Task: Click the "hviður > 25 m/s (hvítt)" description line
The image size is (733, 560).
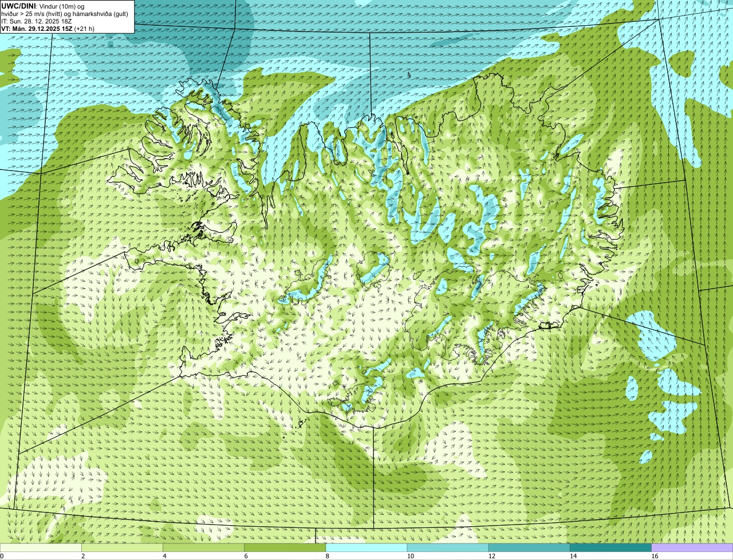Action: (65, 13)
